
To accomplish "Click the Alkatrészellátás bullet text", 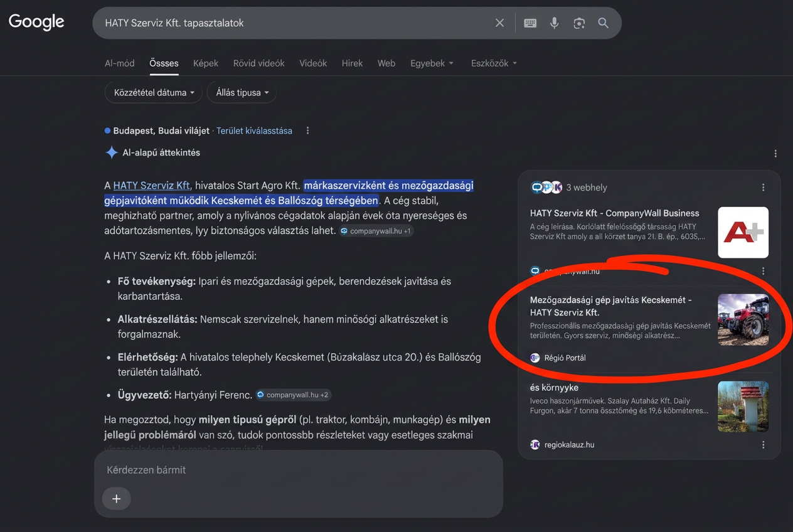I will [x=283, y=327].
